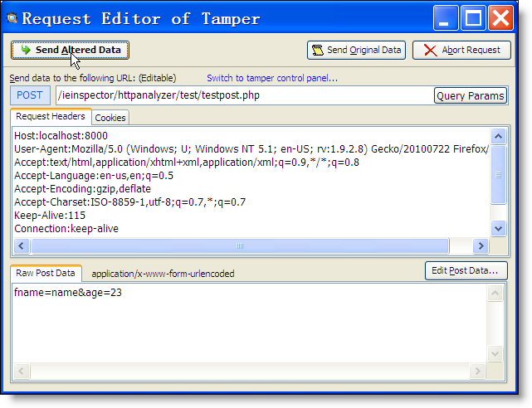Click the headers horizontal scrollbar thumb
Screen dimensions: 532x408
tap(239, 246)
